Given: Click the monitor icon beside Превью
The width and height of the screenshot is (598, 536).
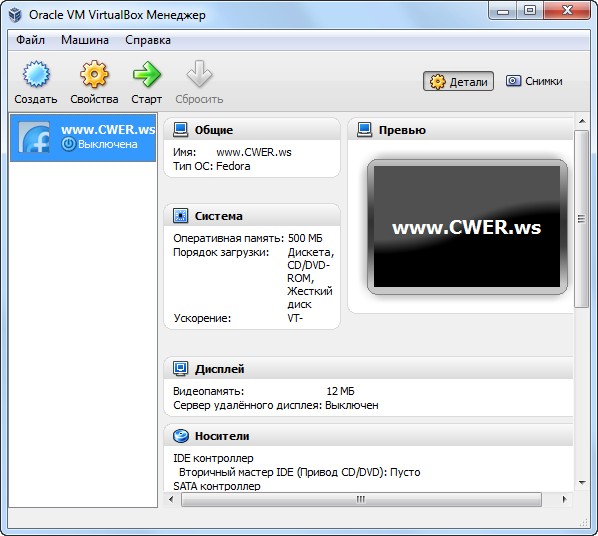Looking at the screenshot, I should (365, 130).
